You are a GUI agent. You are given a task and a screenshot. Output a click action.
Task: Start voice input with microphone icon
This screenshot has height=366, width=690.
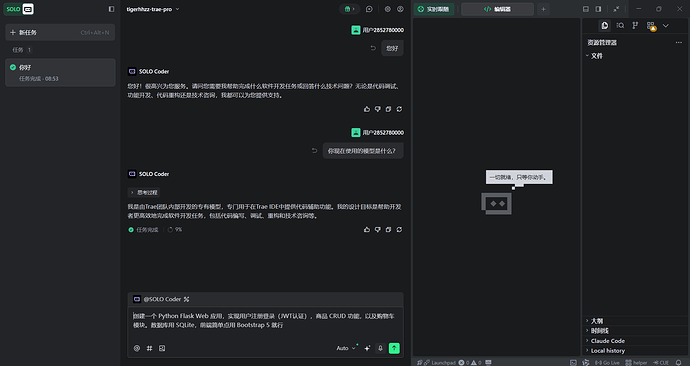point(380,348)
